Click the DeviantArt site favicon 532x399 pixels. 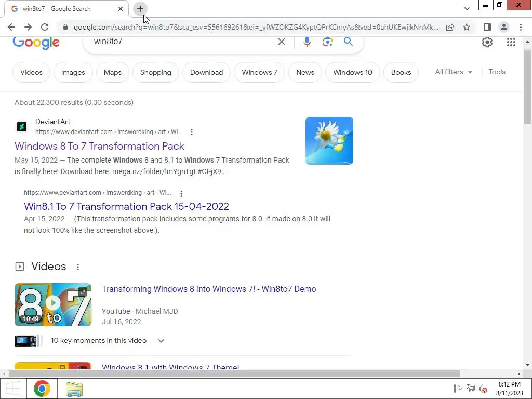(22, 127)
